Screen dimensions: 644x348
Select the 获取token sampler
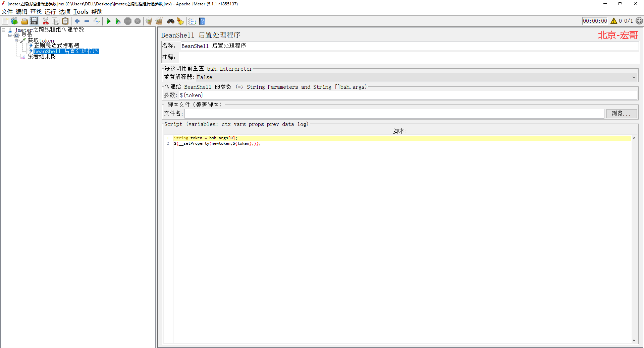click(41, 41)
